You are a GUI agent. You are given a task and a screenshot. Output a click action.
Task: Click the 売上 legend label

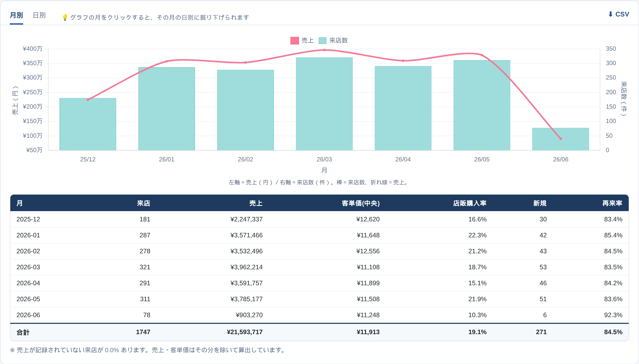click(307, 40)
